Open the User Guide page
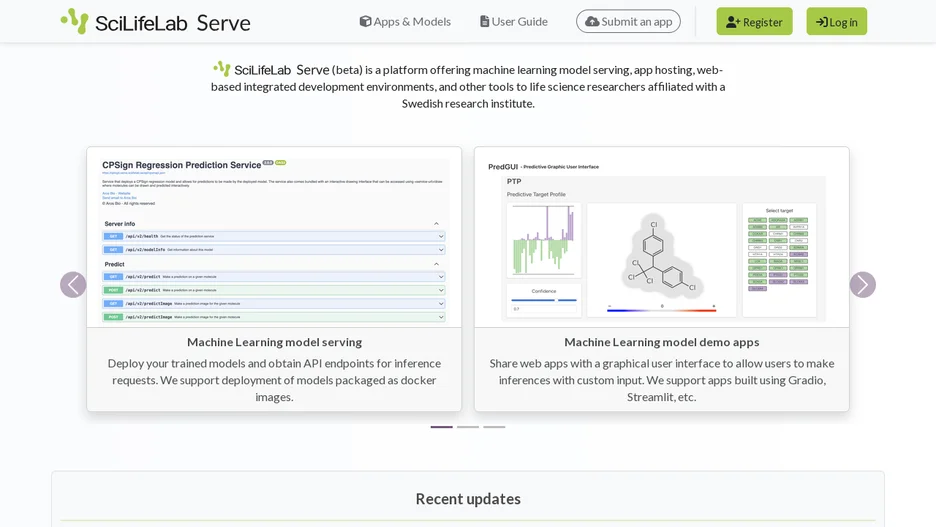 [x=514, y=21]
